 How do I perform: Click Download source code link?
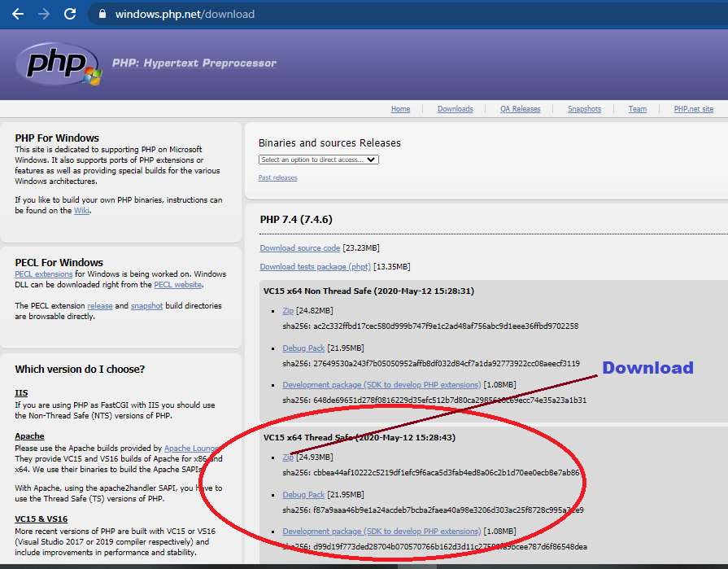(299, 248)
